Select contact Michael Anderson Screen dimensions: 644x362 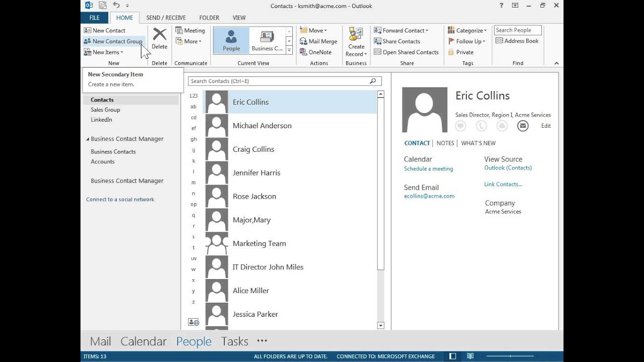(x=290, y=126)
